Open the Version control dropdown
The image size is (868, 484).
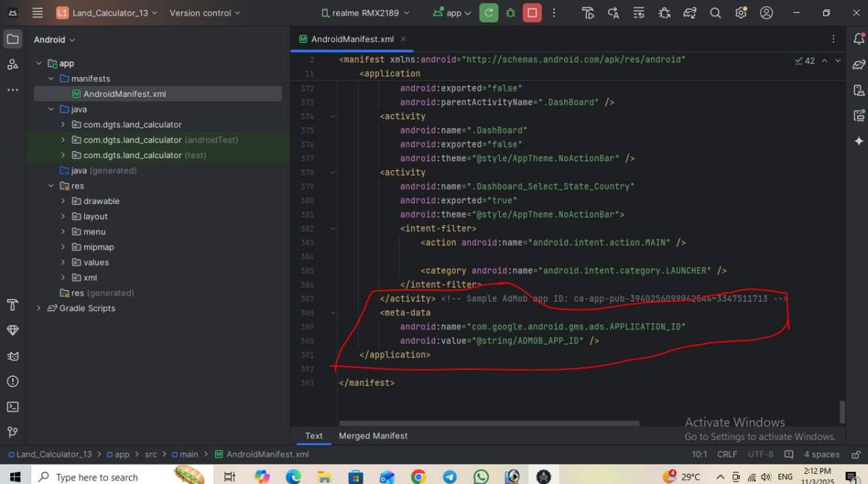205,13
